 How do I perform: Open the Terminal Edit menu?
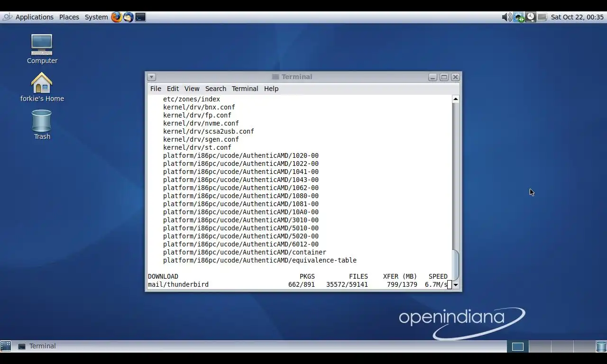173,89
